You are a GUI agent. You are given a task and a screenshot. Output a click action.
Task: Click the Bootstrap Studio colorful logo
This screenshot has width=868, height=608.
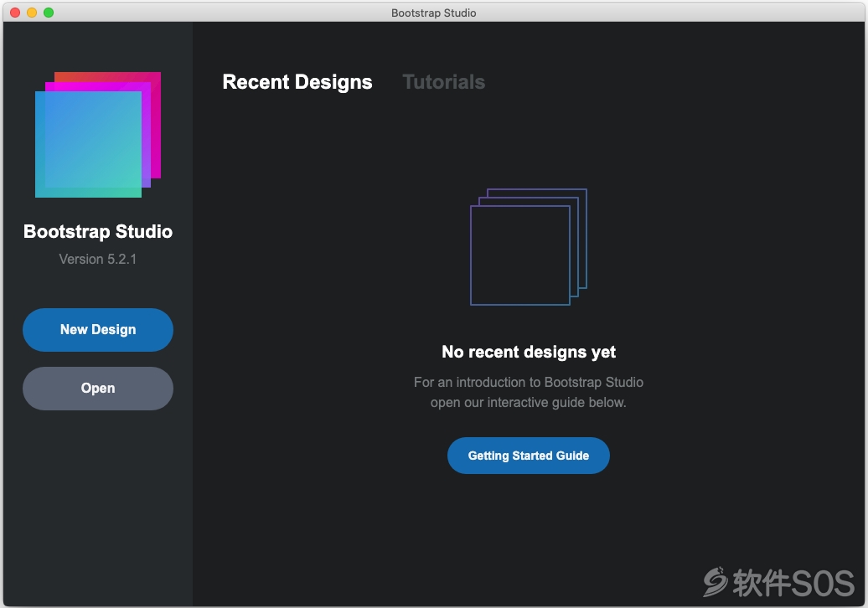(x=98, y=135)
